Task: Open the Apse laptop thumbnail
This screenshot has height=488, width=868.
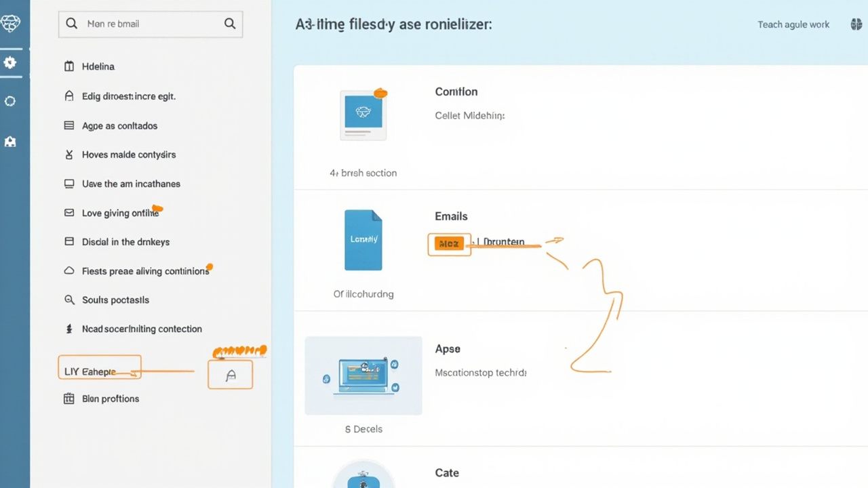Action: point(363,375)
